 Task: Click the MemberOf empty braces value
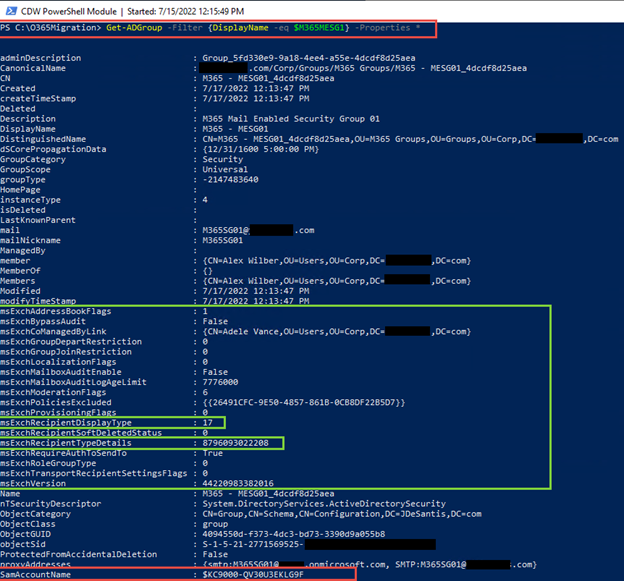(x=207, y=271)
